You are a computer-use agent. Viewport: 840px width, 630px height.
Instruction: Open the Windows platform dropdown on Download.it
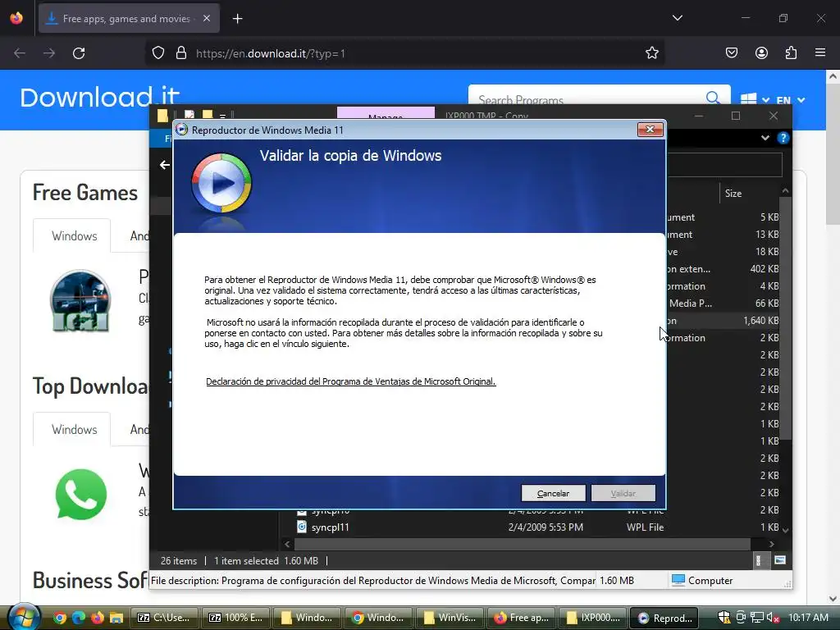pos(755,99)
